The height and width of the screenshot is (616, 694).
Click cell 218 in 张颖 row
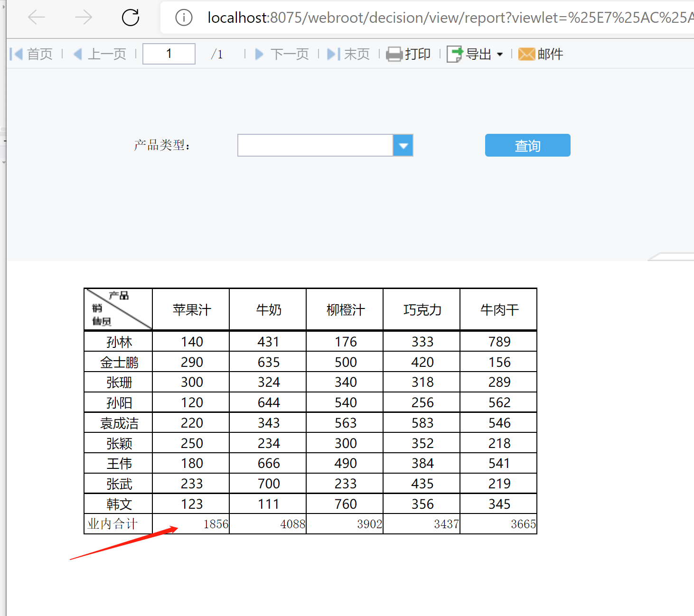[x=498, y=443]
